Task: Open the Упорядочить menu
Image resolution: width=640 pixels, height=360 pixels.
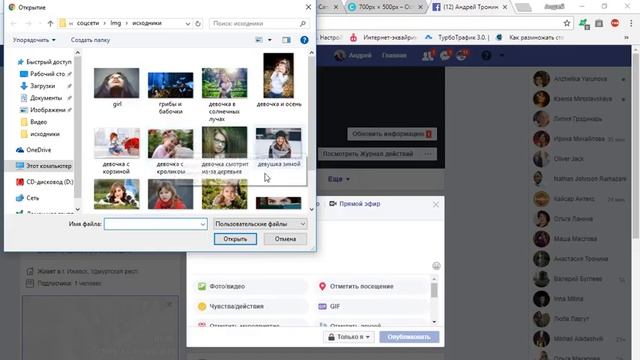Action: [34, 40]
